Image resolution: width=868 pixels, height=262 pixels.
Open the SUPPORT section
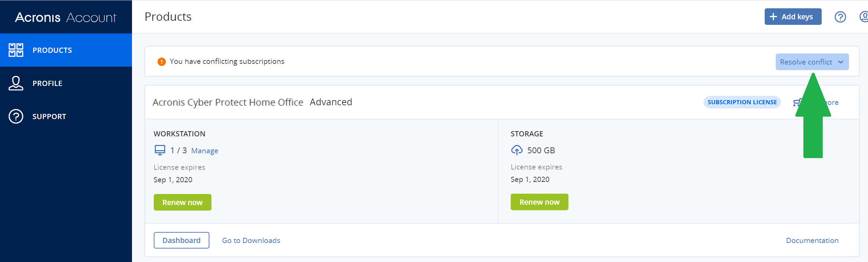pos(49,116)
